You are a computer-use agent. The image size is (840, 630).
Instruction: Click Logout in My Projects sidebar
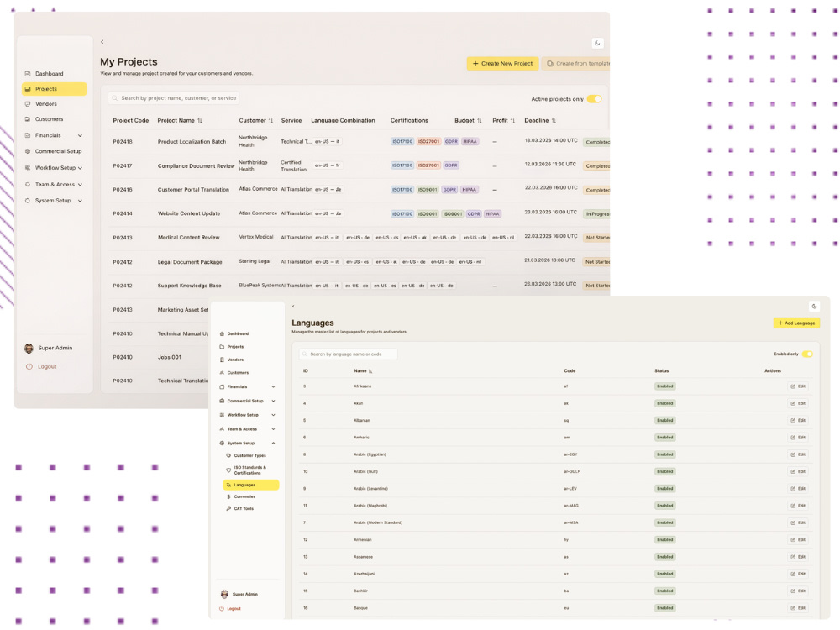coord(41,366)
